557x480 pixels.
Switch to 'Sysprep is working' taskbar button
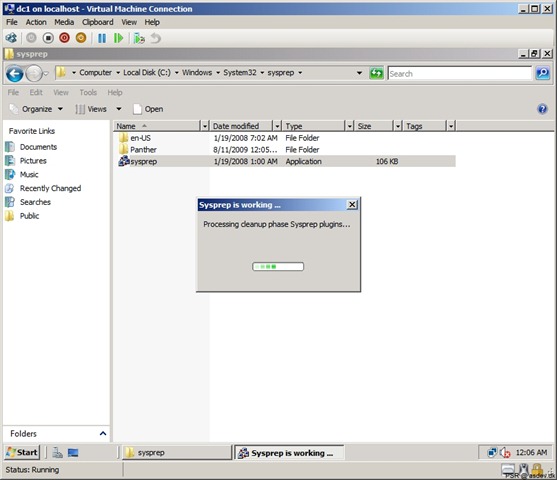pyautogui.click(x=289, y=453)
